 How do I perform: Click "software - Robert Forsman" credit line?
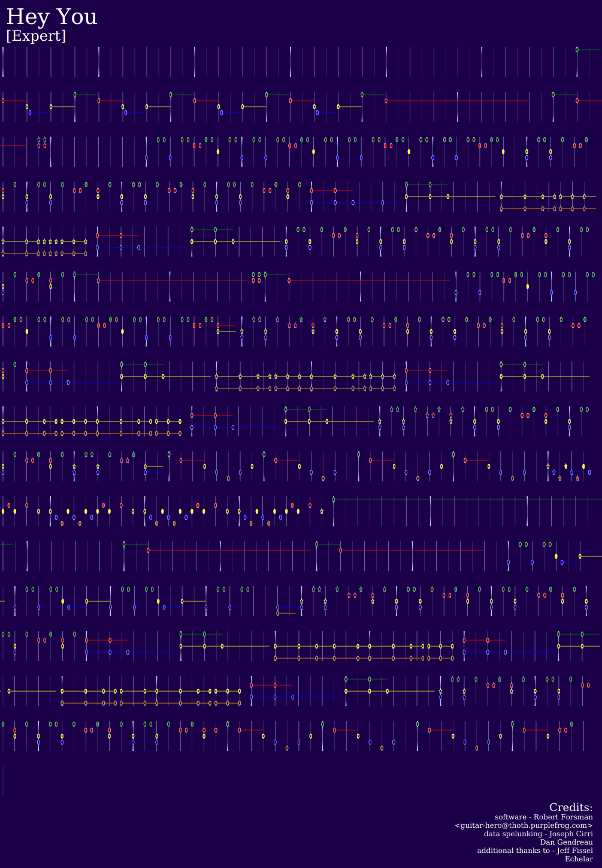click(544, 817)
